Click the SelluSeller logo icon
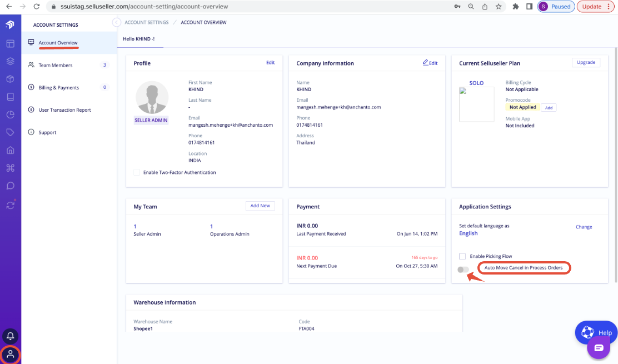618x364 pixels. click(10, 24)
